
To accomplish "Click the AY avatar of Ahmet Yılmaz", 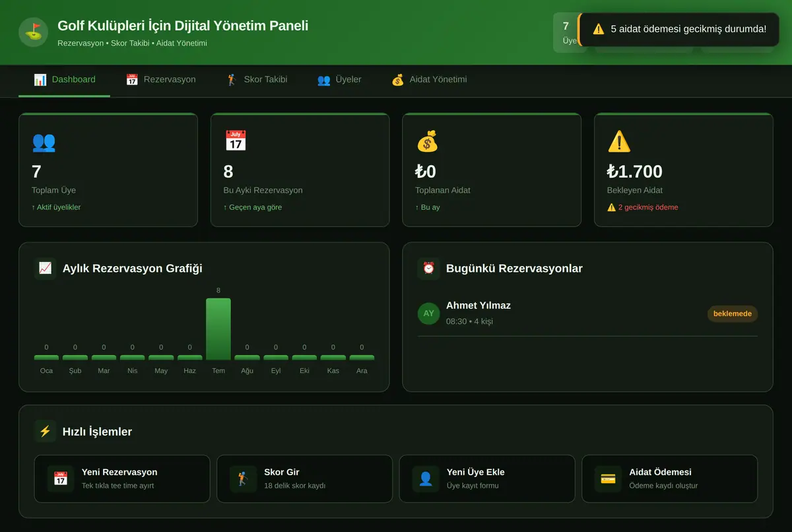I will click(x=429, y=314).
